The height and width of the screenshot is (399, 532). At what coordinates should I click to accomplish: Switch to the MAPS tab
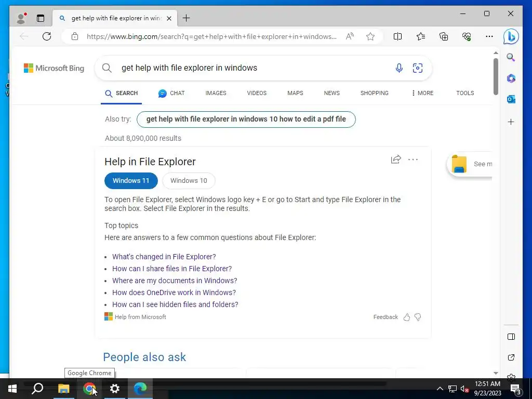pyautogui.click(x=295, y=94)
